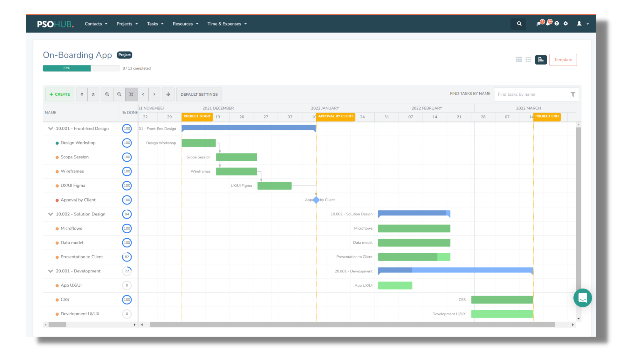Select the zoom in tool on the Gantt toolbar

click(107, 94)
